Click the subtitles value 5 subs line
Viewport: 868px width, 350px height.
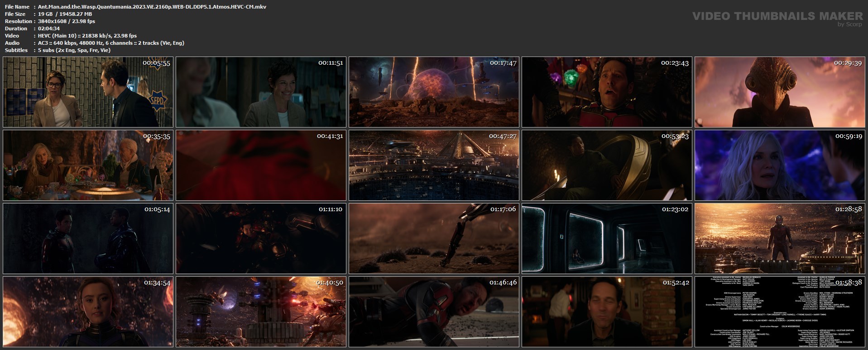click(74, 50)
